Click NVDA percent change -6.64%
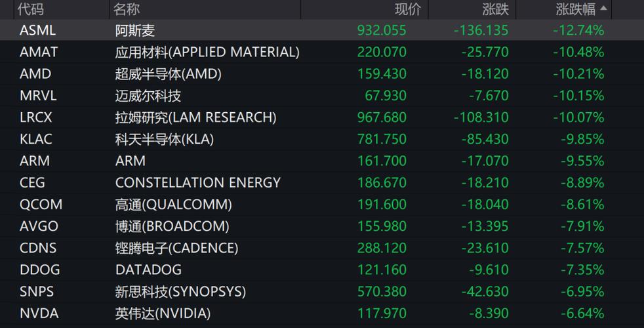 coord(582,313)
